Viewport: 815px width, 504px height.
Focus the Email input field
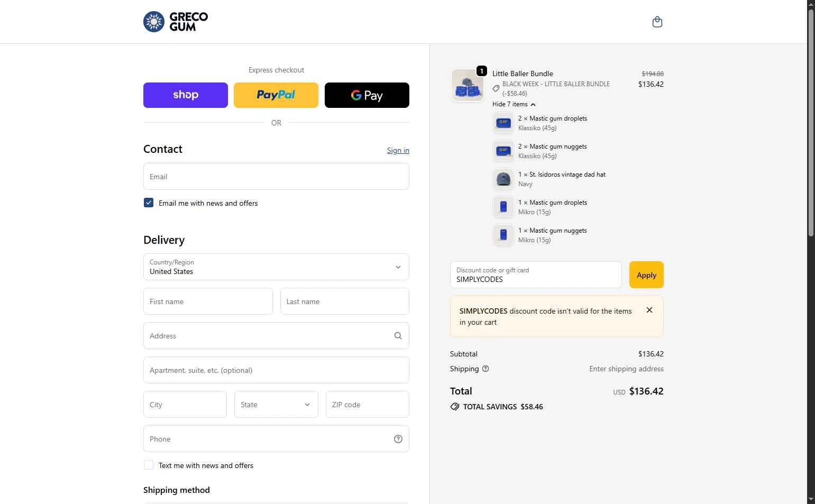tap(276, 177)
